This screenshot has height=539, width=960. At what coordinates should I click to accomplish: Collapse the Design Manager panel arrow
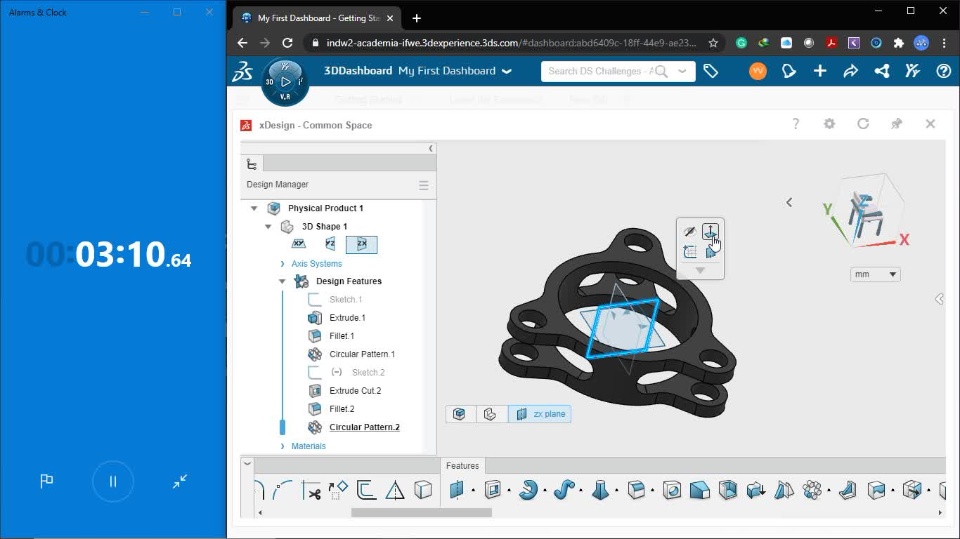click(x=430, y=148)
